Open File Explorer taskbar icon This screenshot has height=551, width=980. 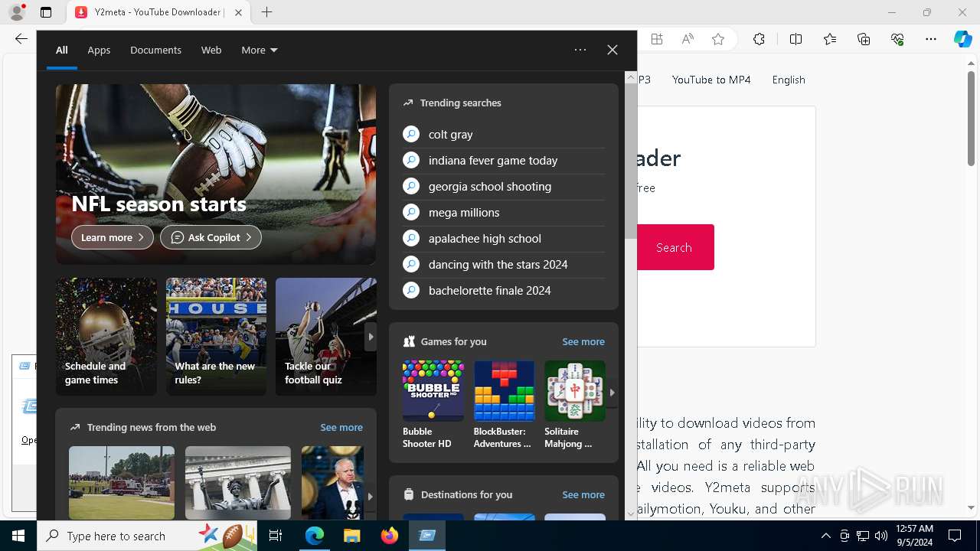tap(352, 536)
